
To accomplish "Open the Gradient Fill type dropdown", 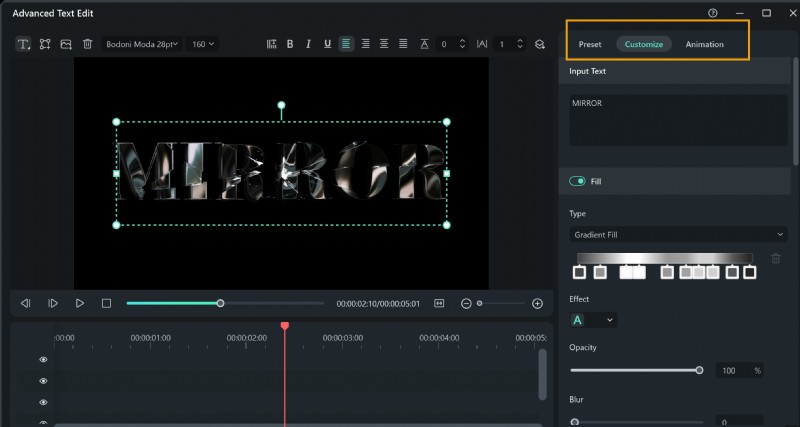I will tap(678, 235).
